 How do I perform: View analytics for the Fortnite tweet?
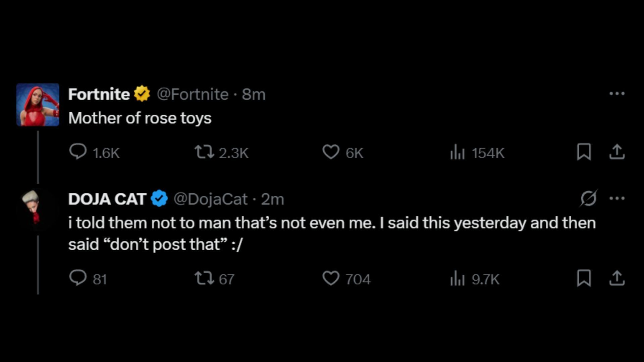pyautogui.click(x=457, y=153)
